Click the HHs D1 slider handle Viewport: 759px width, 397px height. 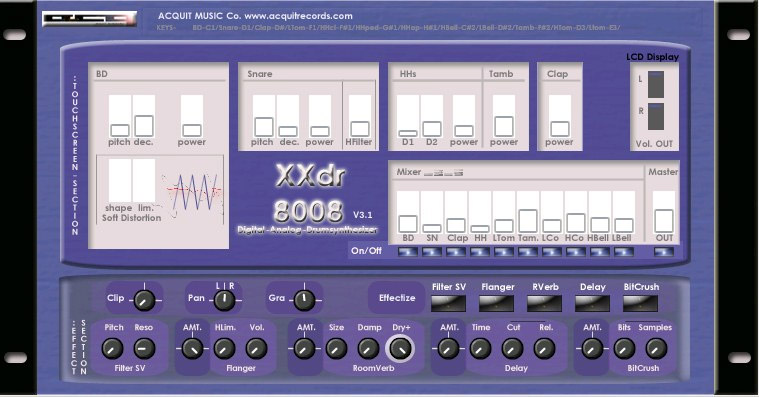coord(408,133)
